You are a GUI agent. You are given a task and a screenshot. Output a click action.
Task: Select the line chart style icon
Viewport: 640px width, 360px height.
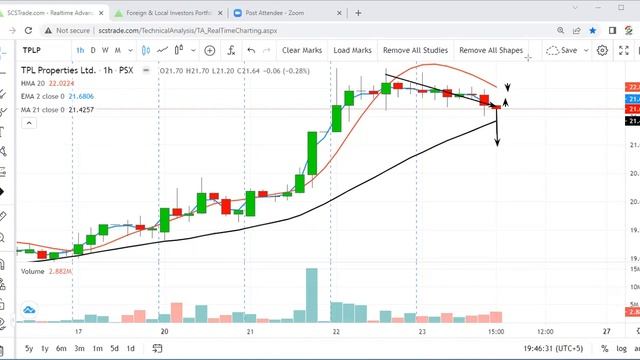pos(162,50)
